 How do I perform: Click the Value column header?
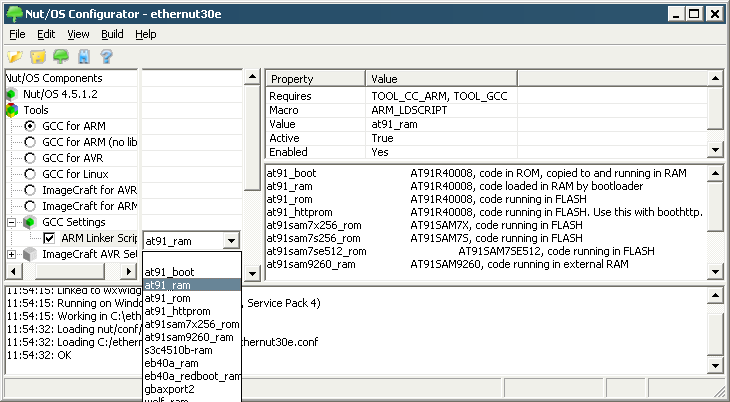pyautogui.click(x=441, y=79)
